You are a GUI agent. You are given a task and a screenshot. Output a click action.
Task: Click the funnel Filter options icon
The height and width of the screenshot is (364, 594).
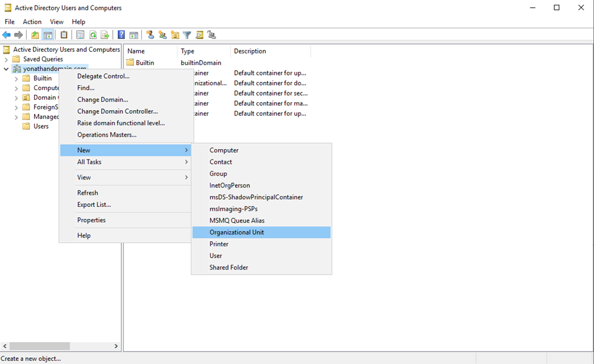point(187,35)
